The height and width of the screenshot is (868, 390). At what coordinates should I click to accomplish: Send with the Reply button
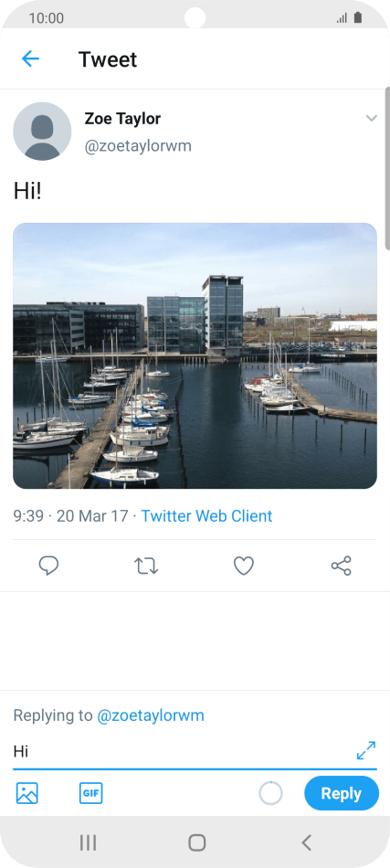pyautogui.click(x=342, y=793)
